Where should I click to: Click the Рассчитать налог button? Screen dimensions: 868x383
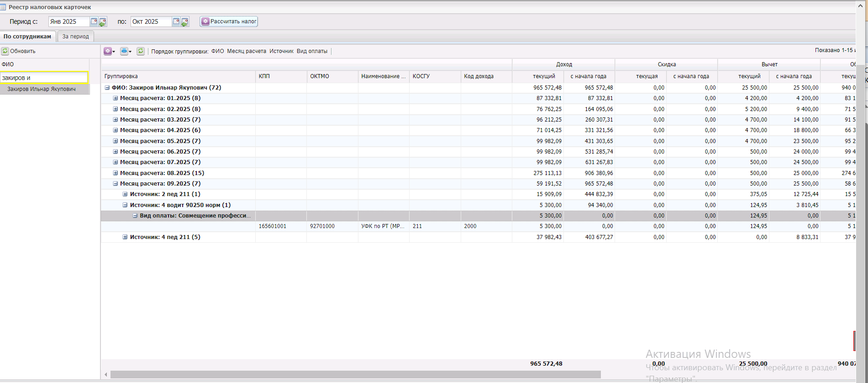pos(229,21)
